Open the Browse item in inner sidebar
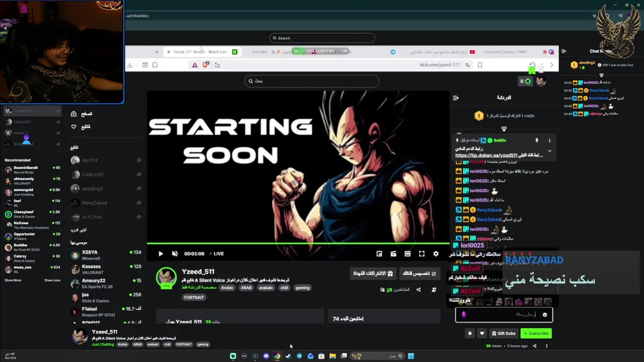The width and height of the screenshot is (644, 362). pos(82,114)
